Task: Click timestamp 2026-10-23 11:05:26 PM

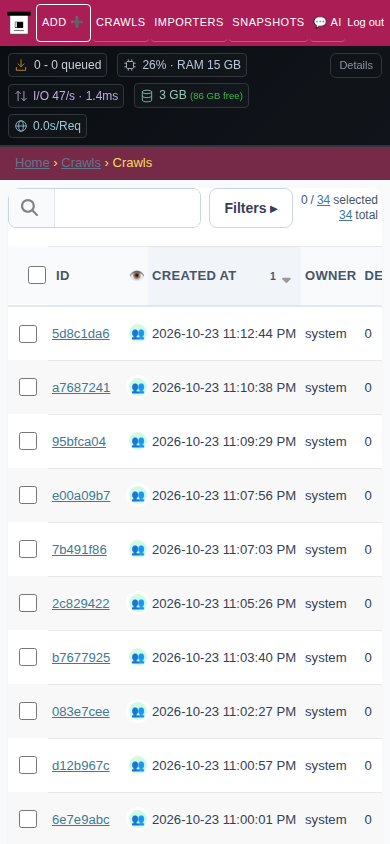Action: pos(224,604)
